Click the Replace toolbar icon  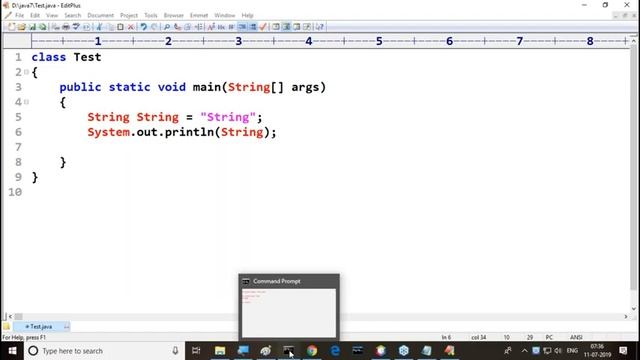177,27
